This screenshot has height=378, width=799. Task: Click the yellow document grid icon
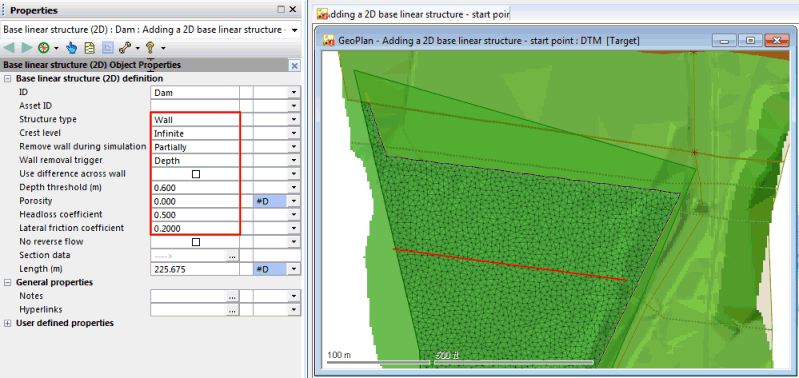pos(90,48)
